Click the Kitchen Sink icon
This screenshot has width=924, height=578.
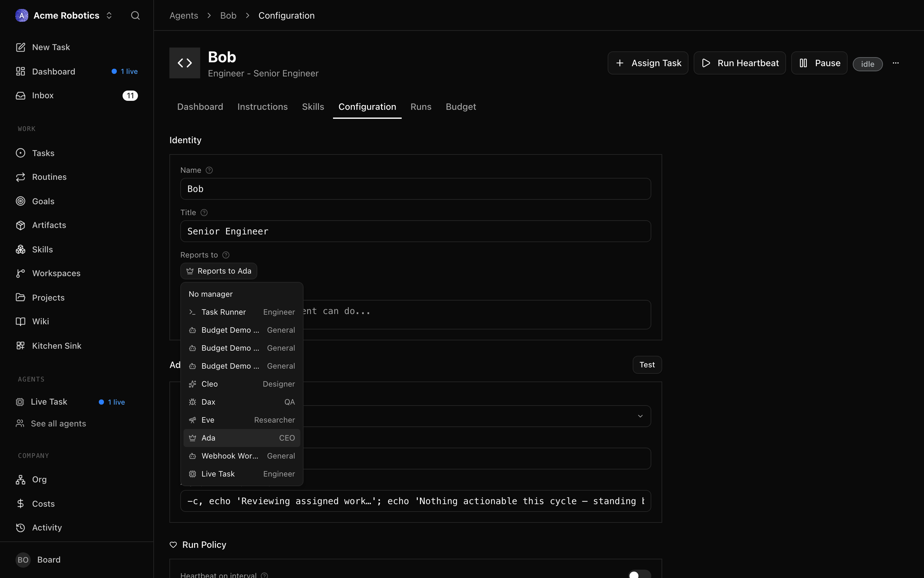click(x=21, y=346)
